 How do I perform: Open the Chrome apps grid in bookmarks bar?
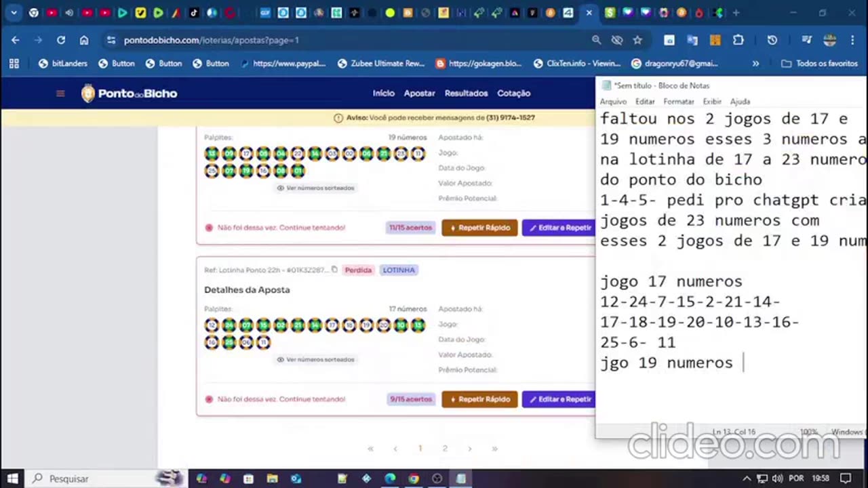(x=14, y=63)
